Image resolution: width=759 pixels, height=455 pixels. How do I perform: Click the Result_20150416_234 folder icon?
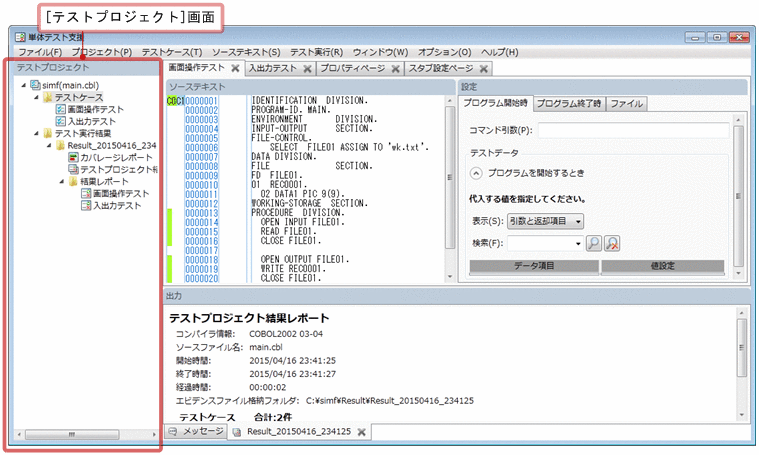coord(61,145)
